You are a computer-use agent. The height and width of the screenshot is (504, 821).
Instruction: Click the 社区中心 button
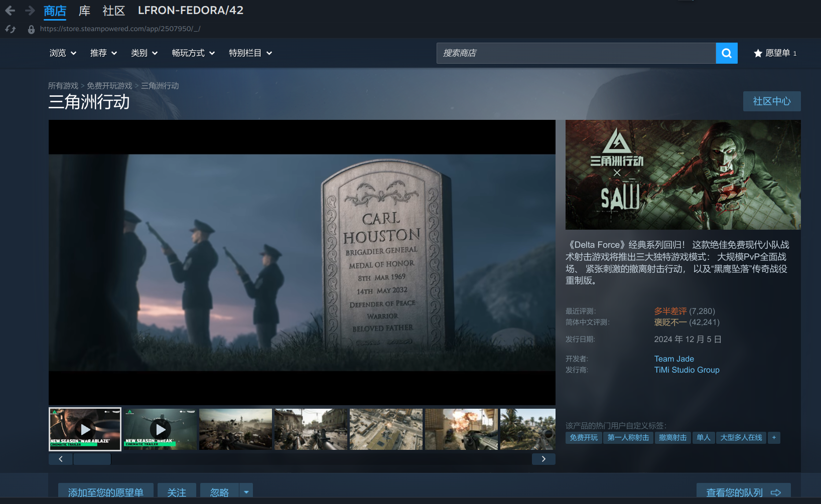(x=772, y=101)
